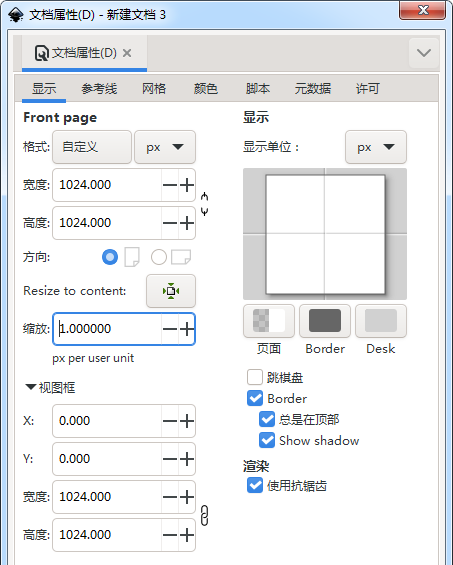Select the landscape orientation page icon
453x565 pixels.
pos(181,257)
